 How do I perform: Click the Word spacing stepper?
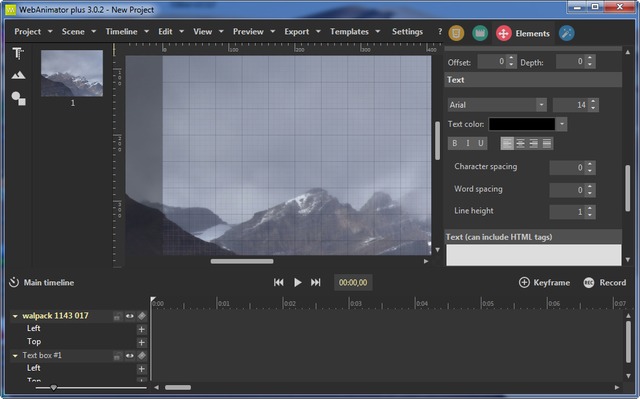(590, 190)
